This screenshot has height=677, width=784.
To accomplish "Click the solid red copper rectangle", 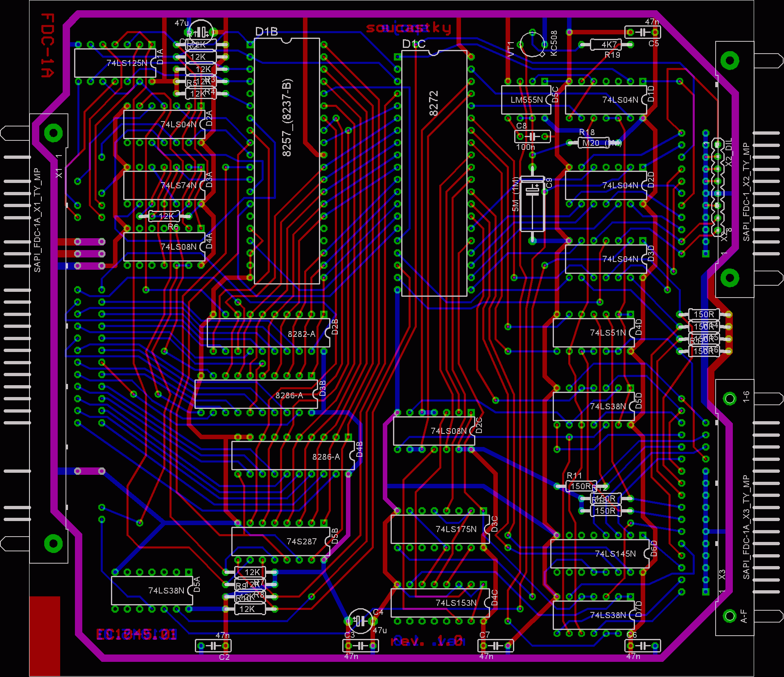I will (x=45, y=636).
